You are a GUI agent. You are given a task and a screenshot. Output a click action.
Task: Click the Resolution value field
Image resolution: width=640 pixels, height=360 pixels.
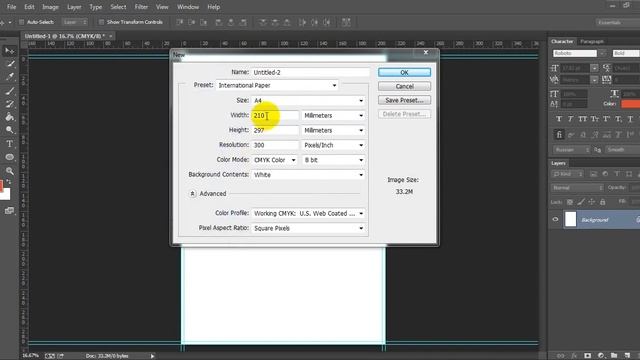(x=275, y=145)
